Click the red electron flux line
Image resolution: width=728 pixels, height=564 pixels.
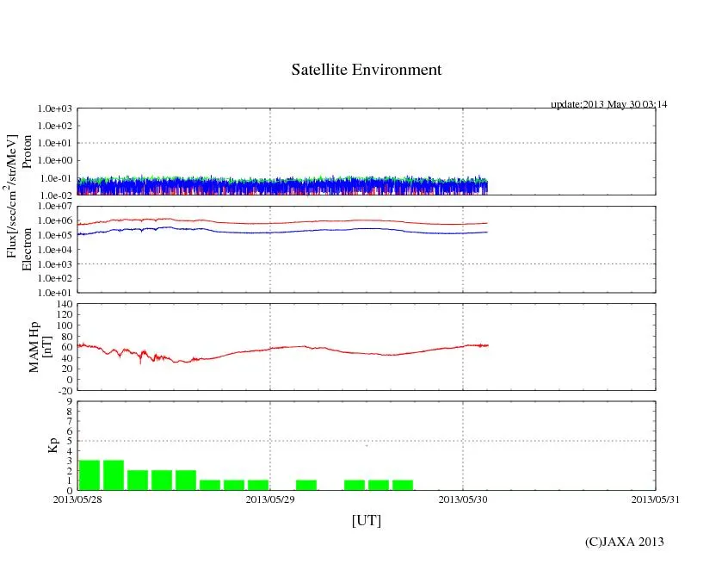[x=344, y=221]
